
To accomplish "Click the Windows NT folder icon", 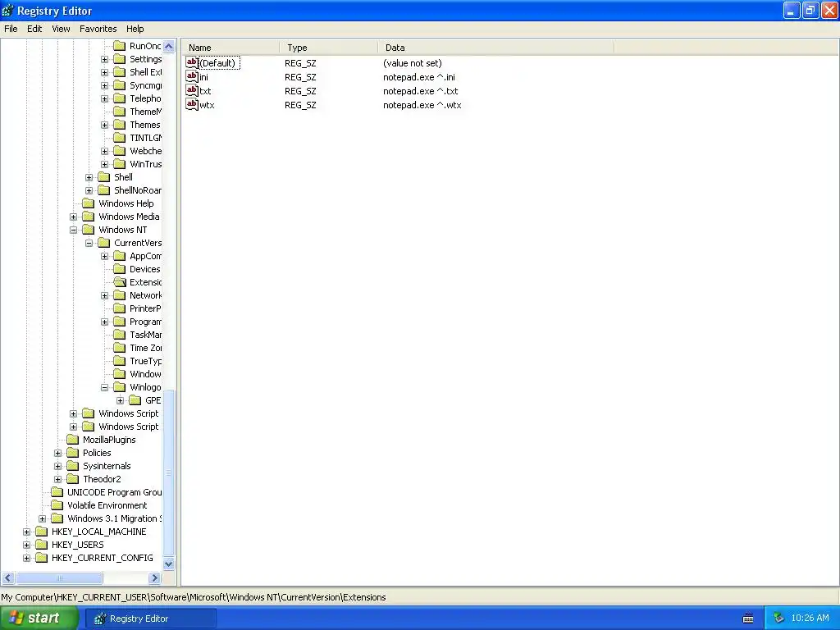I will [89, 230].
